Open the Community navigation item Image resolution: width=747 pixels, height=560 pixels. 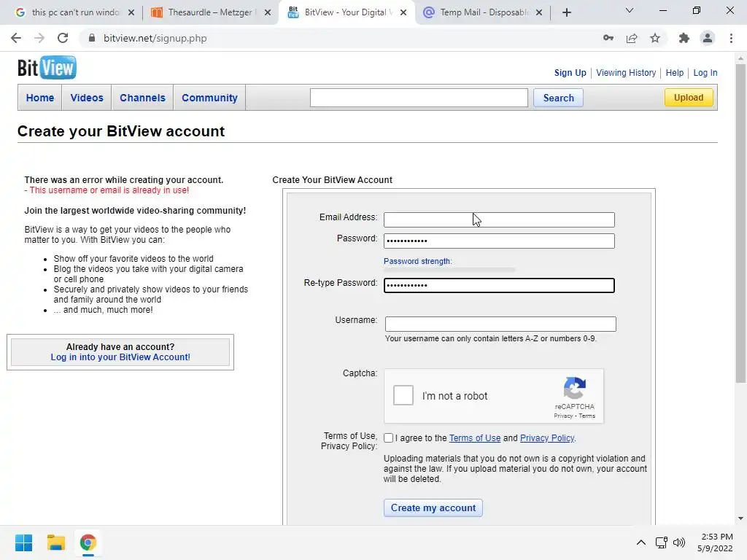click(x=209, y=98)
